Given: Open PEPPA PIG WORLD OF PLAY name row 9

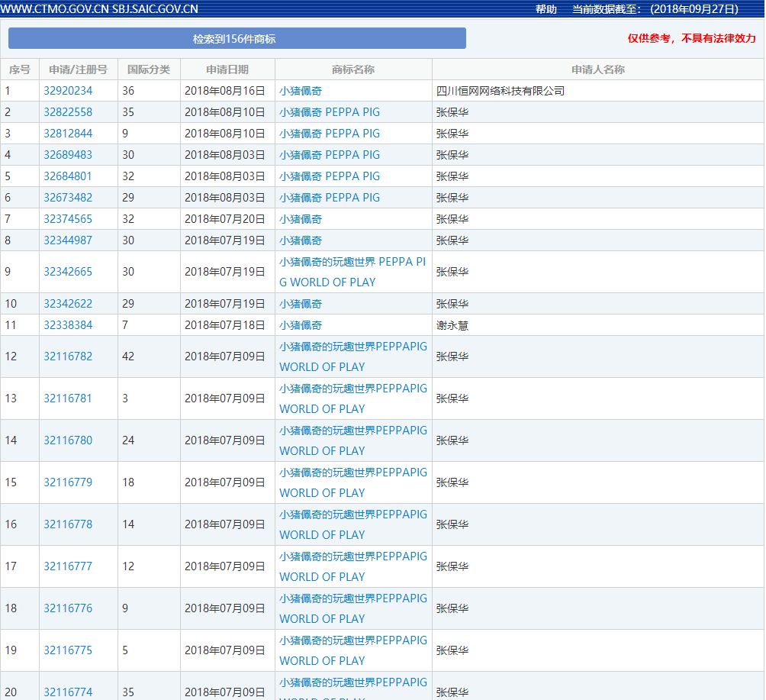Looking at the screenshot, I should point(352,272).
